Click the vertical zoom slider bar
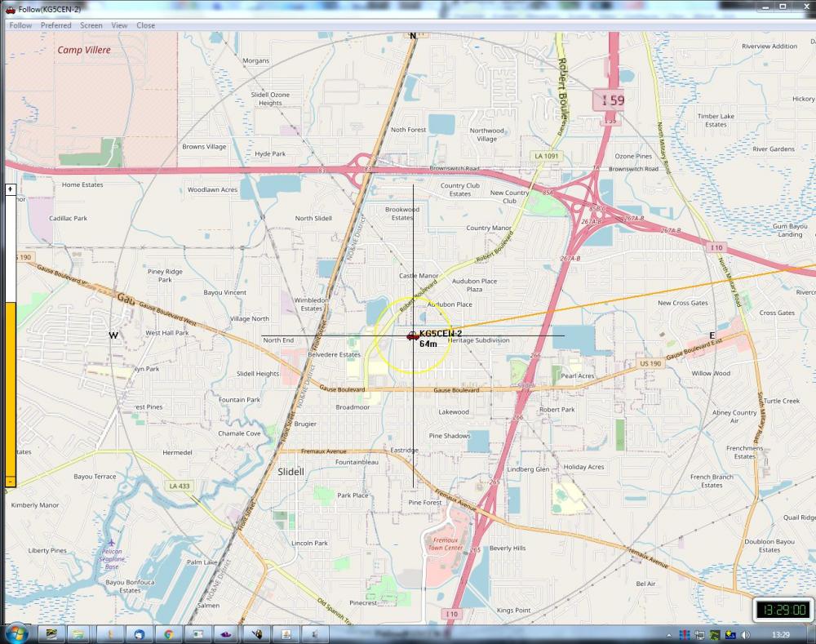The width and height of the screenshot is (816, 644). (x=11, y=335)
